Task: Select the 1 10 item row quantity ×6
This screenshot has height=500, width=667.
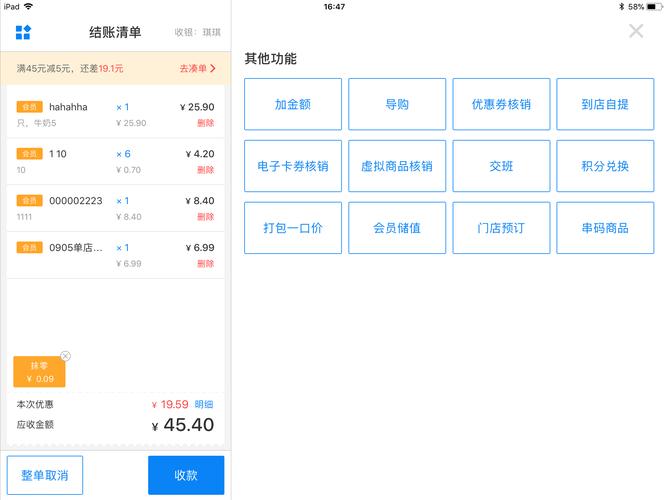Action: click(x=123, y=154)
